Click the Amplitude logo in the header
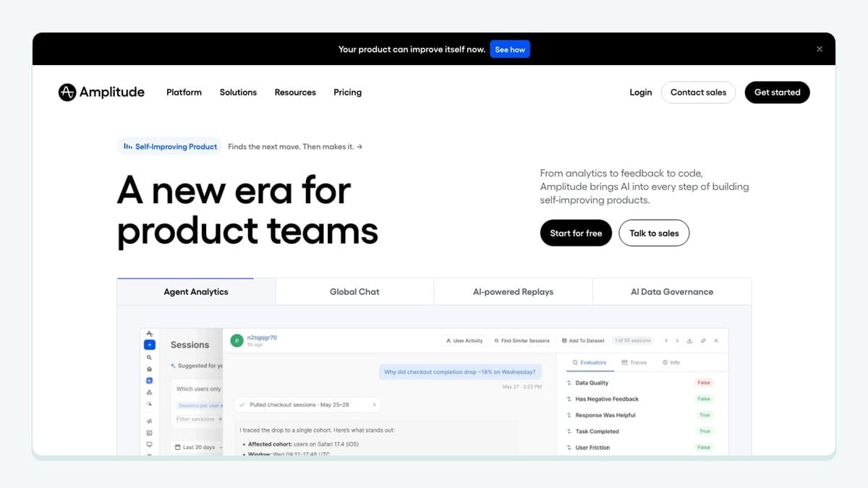Image resolution: width=868 pixels, height=488 pixels. (101, 92)
